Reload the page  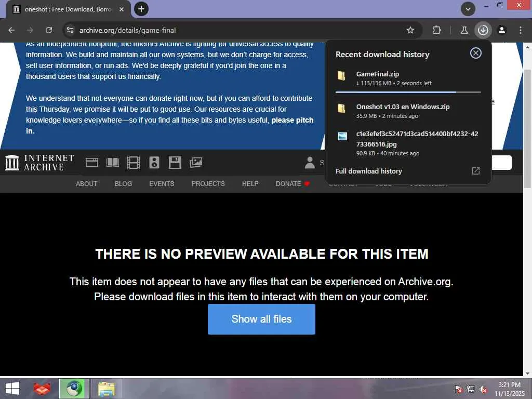click(x=49, y=30)
